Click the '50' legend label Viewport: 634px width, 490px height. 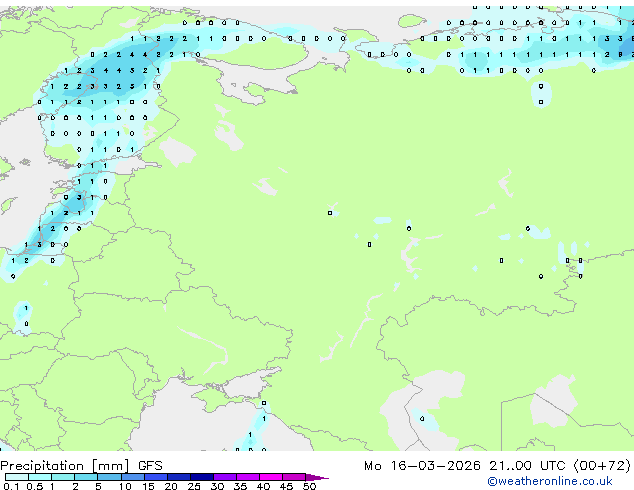(309, 486)
